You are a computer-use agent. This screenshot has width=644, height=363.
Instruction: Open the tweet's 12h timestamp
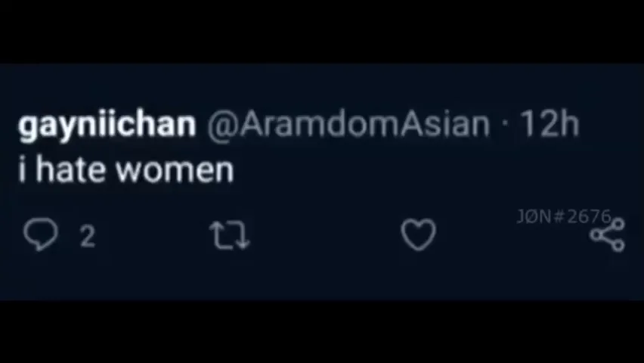pyautogui.click(x=550, y=123)
